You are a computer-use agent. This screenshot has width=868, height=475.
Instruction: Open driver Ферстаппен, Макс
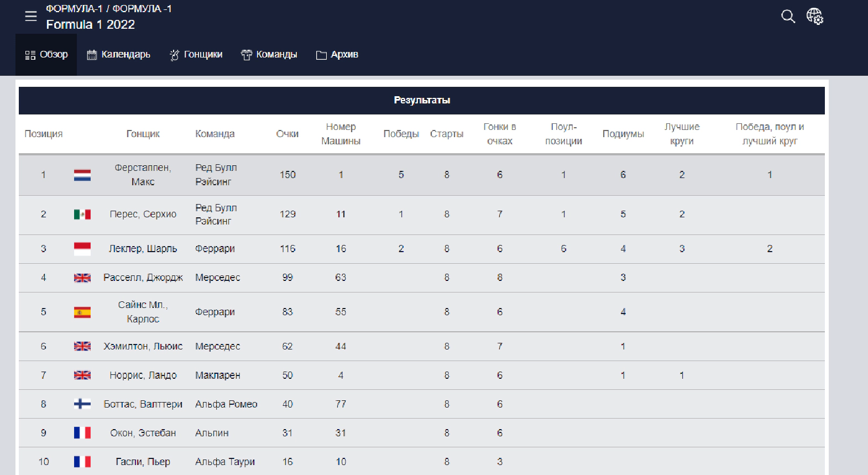[x=143, y=175]
